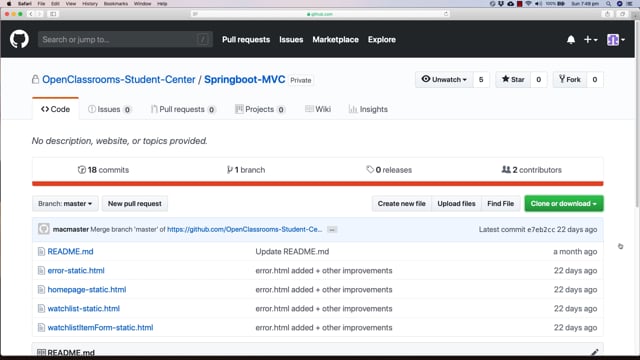The width and height of the screenshot is (640, 360).
Task: Open the notifications bell icon
Action: 571,40
